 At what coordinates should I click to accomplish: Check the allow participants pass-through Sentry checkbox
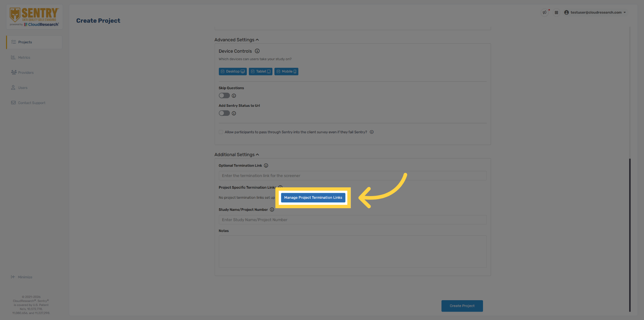pyautogui.click(x=221, y=132)
